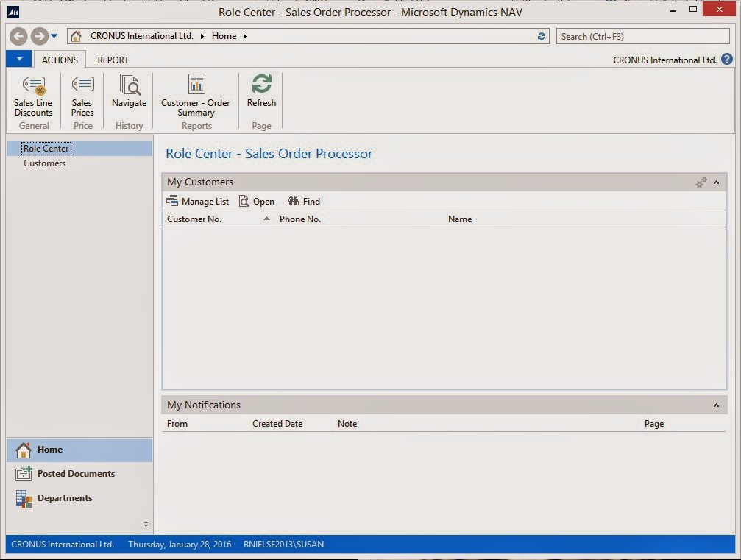Open navigation pane customize chevron
This screenshot has width=741, height=560.
(146, 525)
